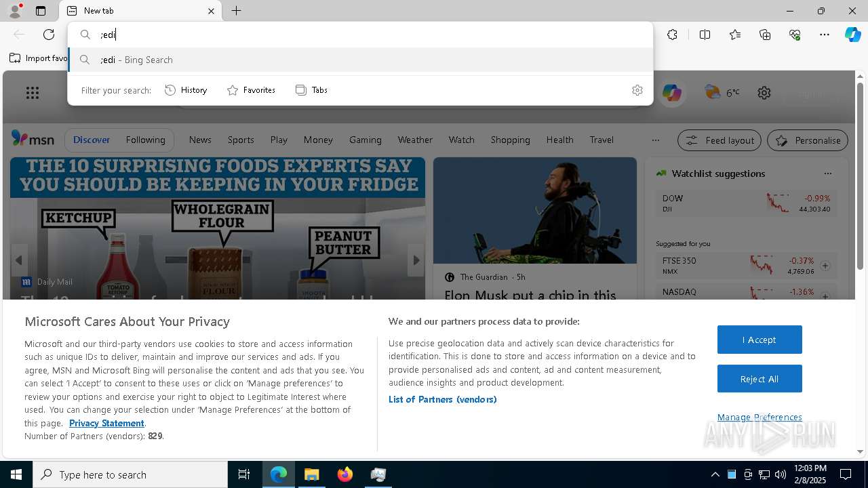868x488 pixels.
Task: Open the weather 6°C widget
Action: point(722,92)
